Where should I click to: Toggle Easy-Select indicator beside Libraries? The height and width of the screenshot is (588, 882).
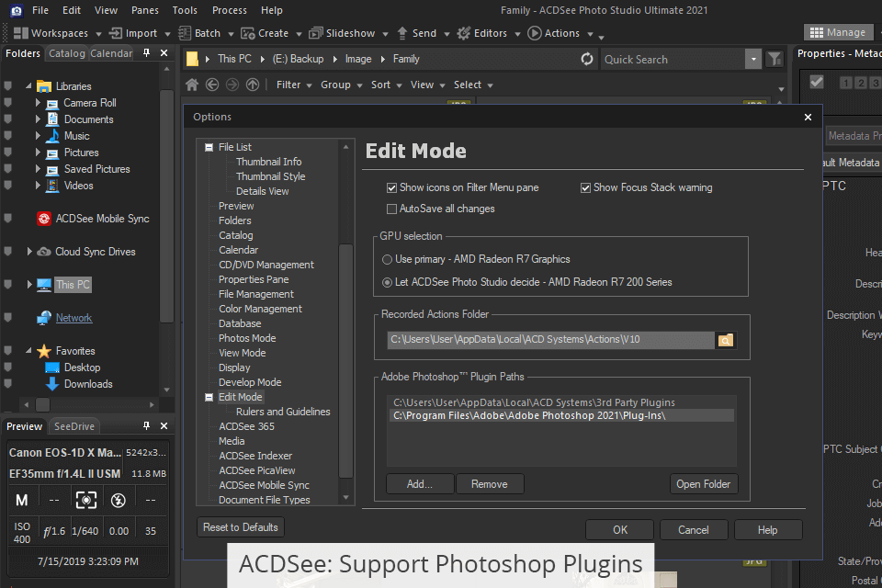point(8,86)
